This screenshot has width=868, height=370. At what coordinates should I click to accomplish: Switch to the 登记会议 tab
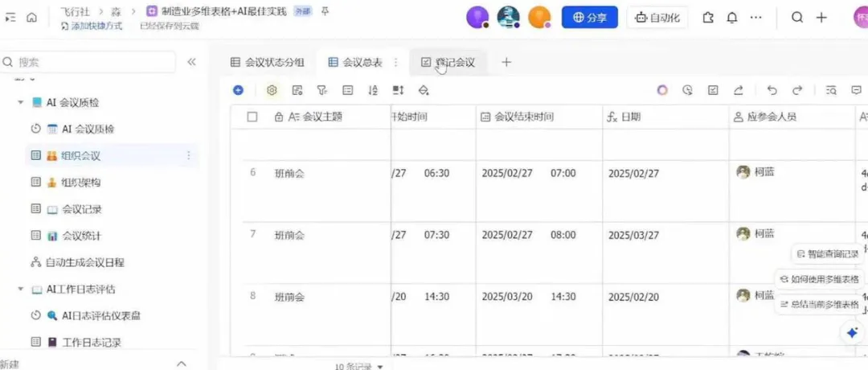click(448, 62)
